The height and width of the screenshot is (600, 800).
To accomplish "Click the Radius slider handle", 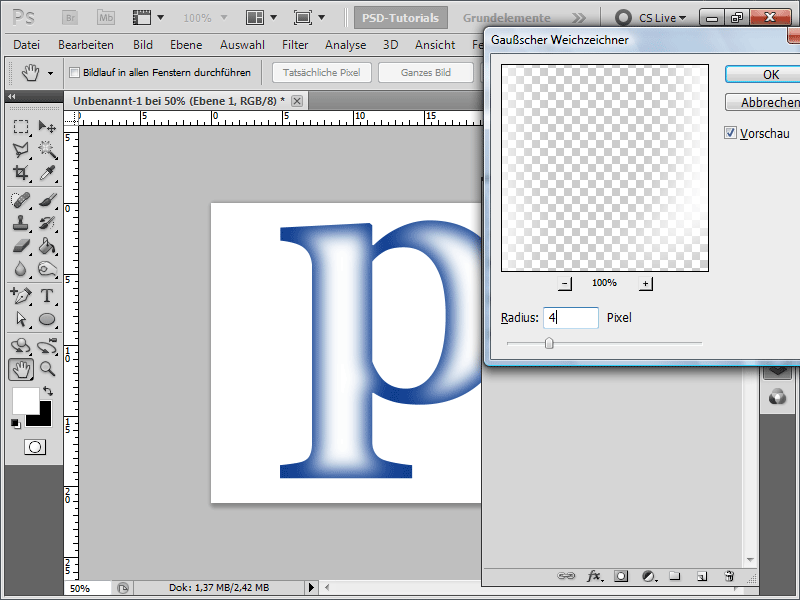I will tap(549, 343).
